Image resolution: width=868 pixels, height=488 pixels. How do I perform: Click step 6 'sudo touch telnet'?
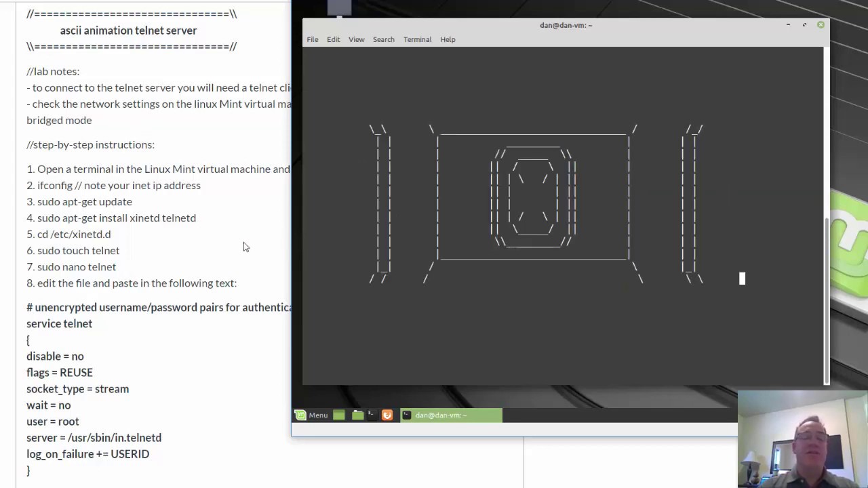coord(73,250)
